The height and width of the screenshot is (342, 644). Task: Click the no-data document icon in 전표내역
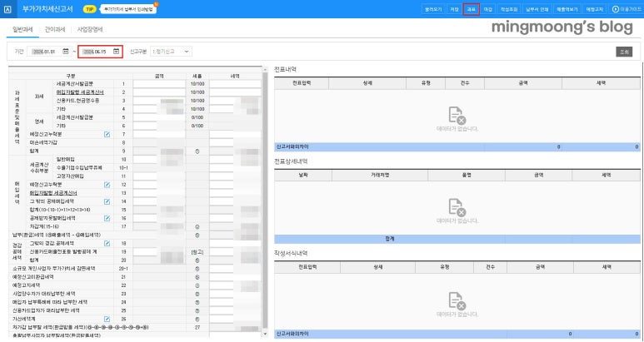coord(457,115)
